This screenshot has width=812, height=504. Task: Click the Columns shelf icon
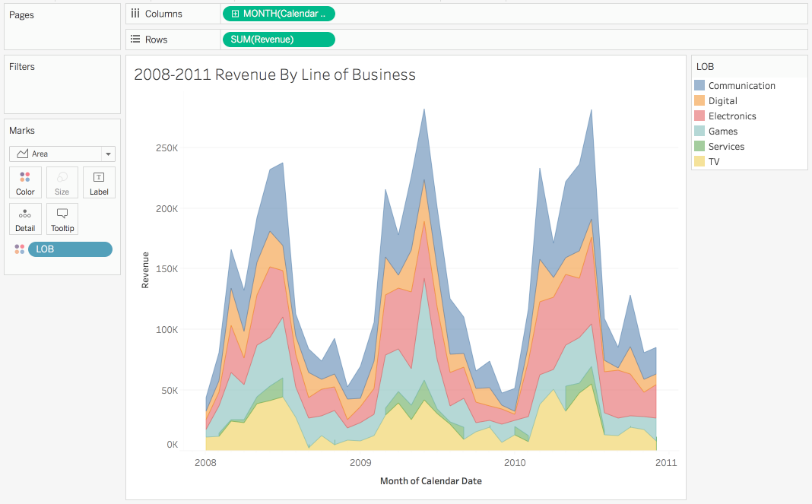[x=135, y=13]
